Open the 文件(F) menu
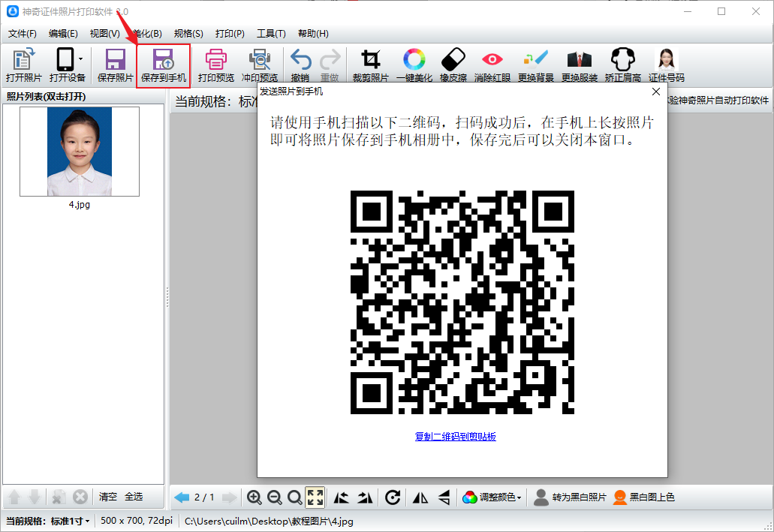774x532 pixels. coord(23,34)
